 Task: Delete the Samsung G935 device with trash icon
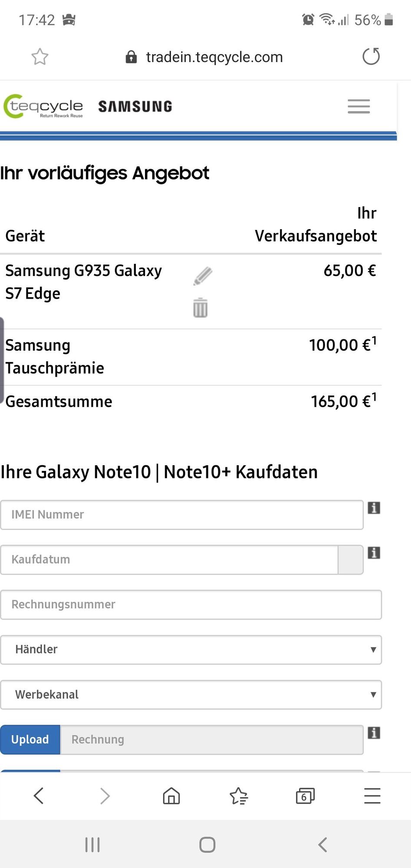pyautogui.click(x=200, y=308)
